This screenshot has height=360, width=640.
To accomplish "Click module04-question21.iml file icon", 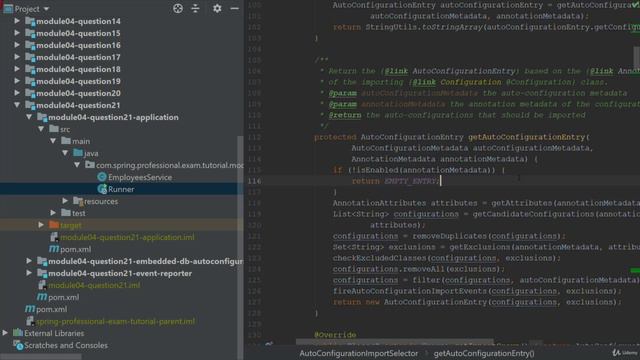I will coord(42,285).
